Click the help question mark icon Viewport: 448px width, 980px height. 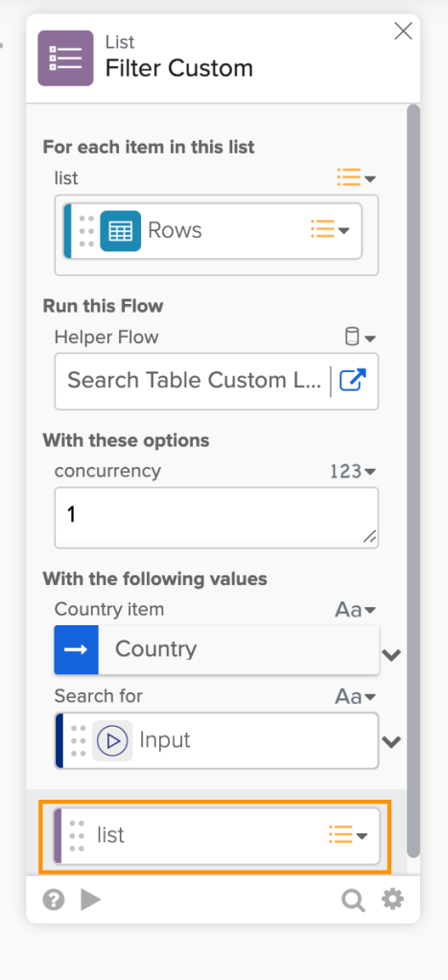pos(54,900)
